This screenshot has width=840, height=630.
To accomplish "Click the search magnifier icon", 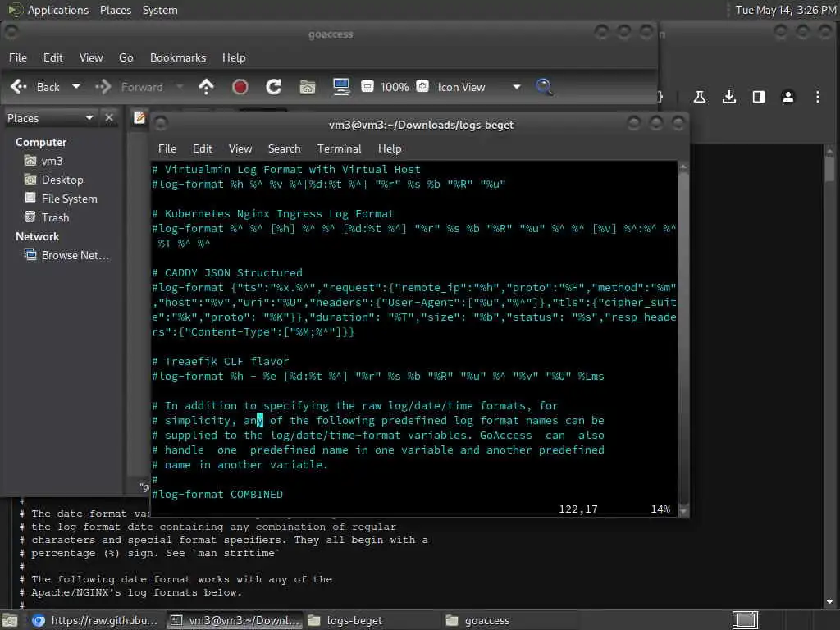I will (545, 87).
